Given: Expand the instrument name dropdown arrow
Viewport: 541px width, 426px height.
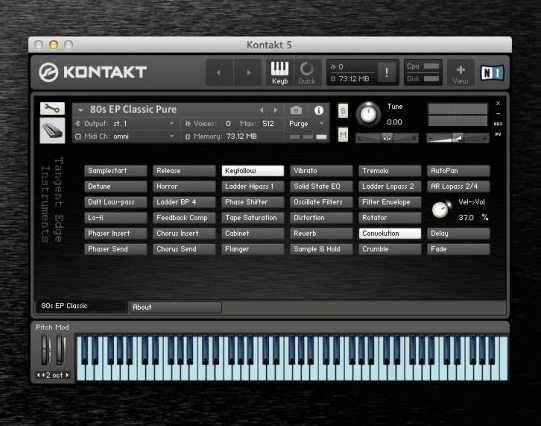Looking at the screenshot, I should coord(81,110).
